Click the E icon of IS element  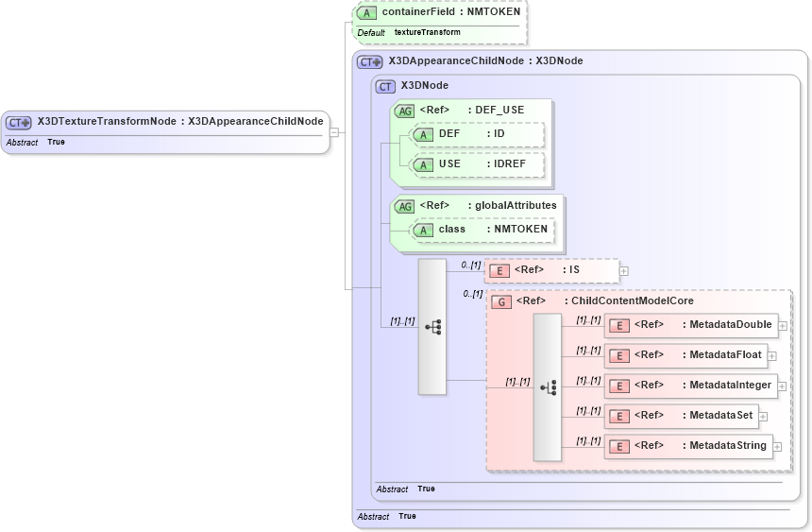tap(499, 271)
